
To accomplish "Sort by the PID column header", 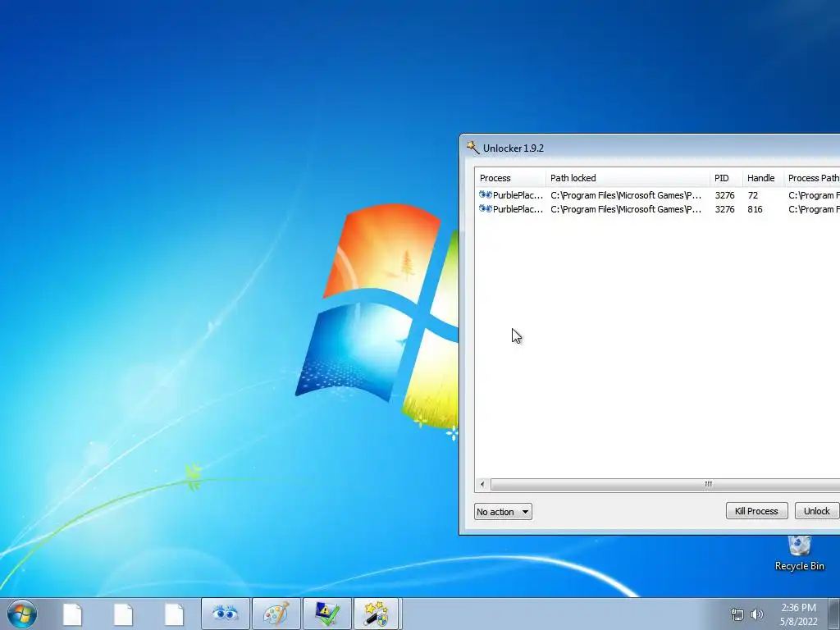I will pos(726,178).
